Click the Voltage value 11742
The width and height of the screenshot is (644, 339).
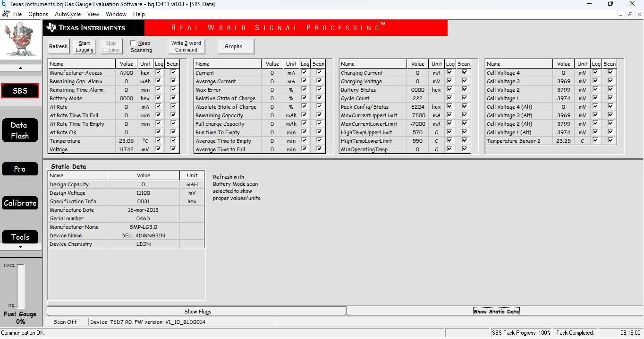pyautogui.click(x=126, y=149)
